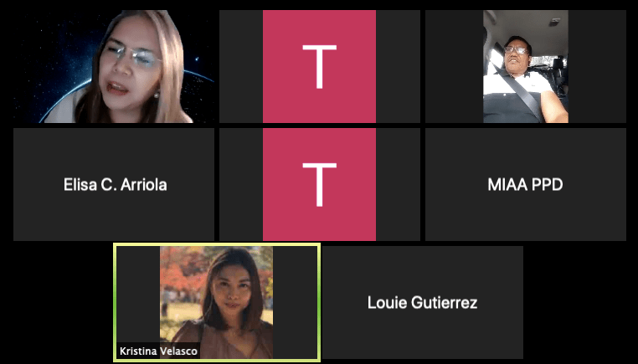Click the seatbelt in the car video
This screenshot has height=364, width=638.
coord(519,92)
